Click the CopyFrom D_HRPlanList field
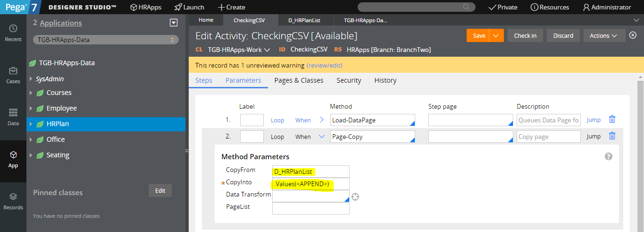Viewport: 644px width, 232px height. pyautogui.click(x=311, y=172)
